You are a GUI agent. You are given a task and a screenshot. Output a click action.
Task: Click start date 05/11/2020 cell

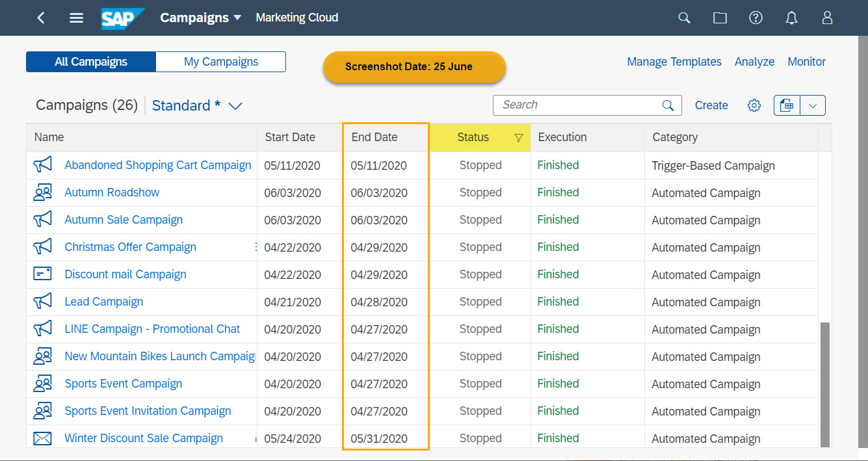(293, 166)
